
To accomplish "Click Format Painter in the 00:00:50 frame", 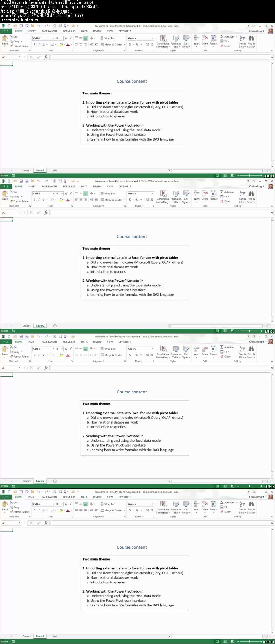I will (20, 46).
